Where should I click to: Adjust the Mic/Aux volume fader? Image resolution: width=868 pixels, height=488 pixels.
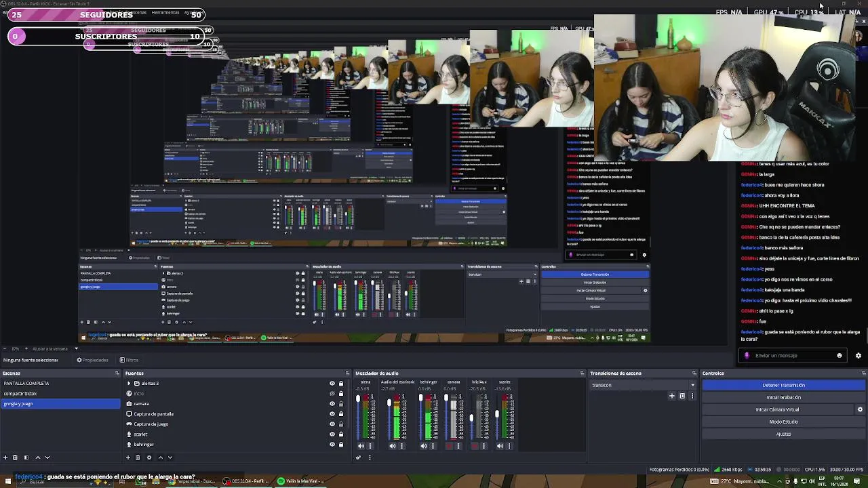471,418
